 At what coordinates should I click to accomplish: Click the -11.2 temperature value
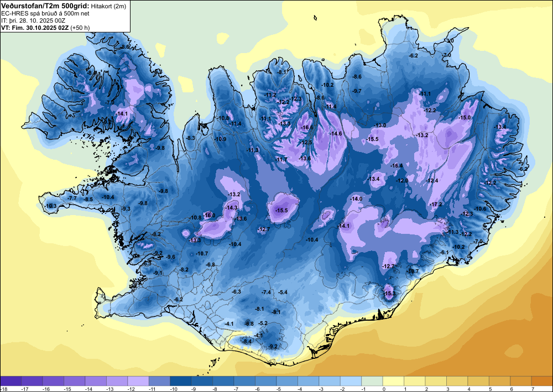click(270, 95)
